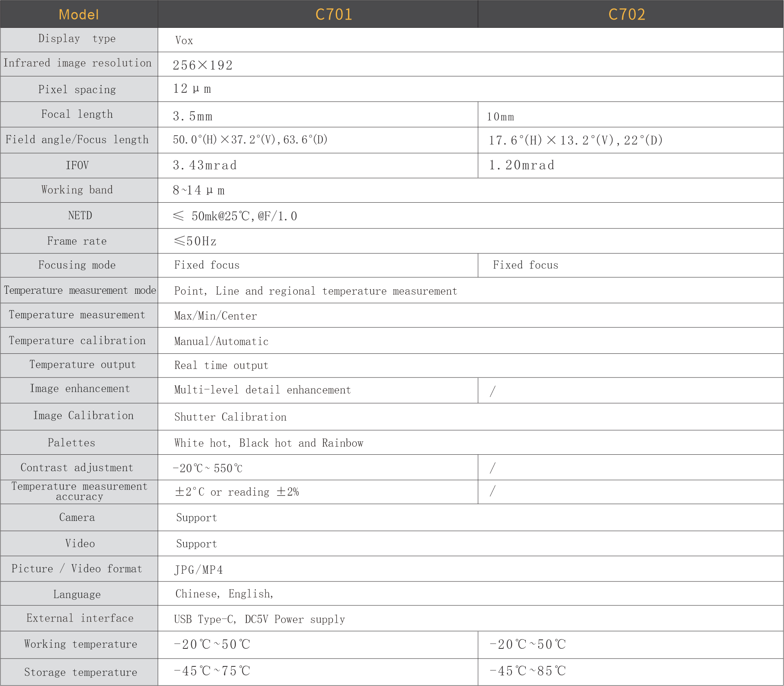The image size is (784, 686).
Task: Select the Palettes row label
Action: (x=71, y=442)
